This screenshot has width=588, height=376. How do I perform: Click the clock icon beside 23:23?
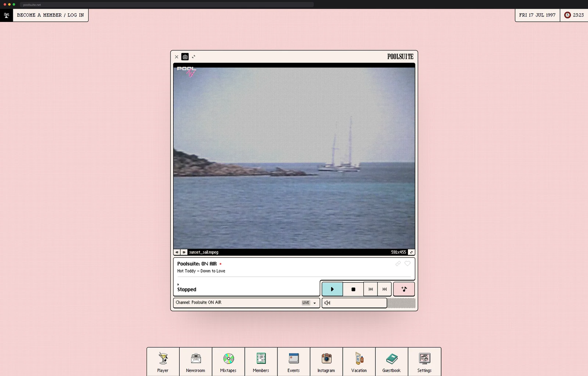[567, 15]
